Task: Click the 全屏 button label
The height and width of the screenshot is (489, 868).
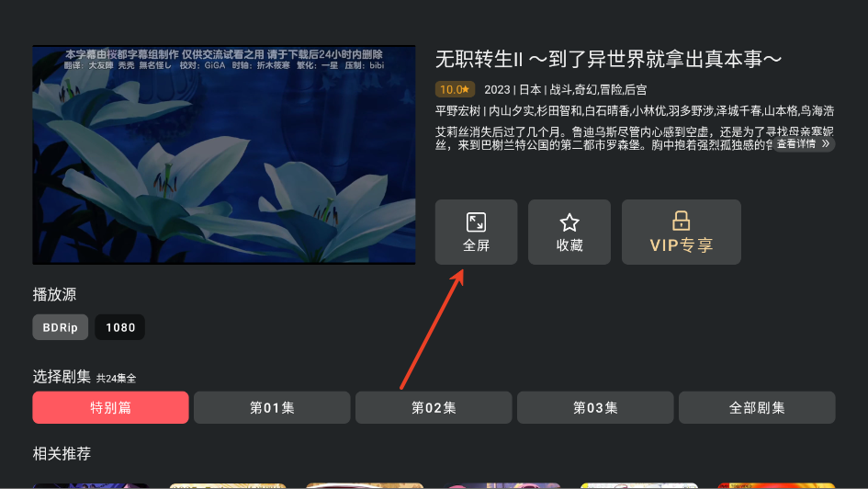Action: click(476, 245)
